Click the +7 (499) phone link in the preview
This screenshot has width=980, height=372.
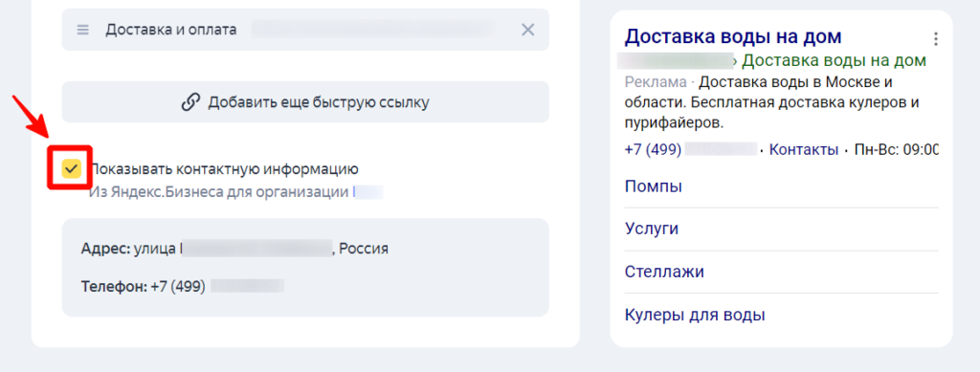point(691,150)
